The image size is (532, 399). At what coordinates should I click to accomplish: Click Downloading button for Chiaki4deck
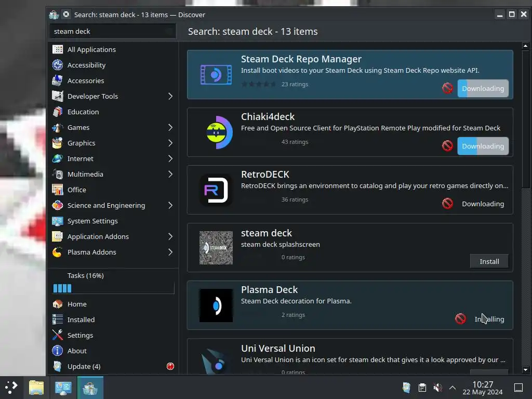(x=483, y=146)
